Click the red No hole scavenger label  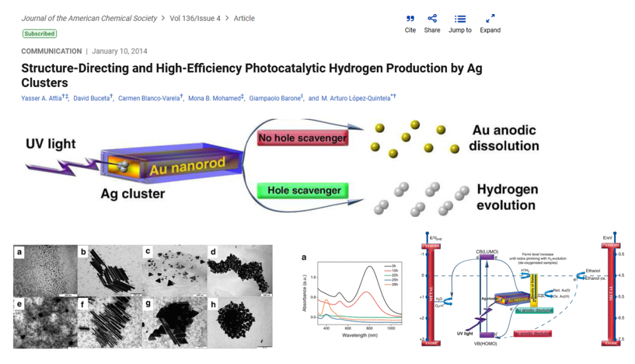point(302,138)
